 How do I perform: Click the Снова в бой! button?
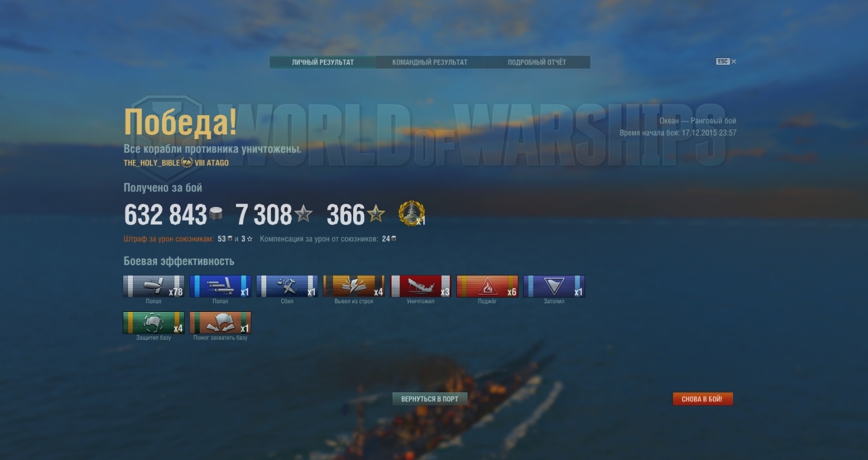coord(702,399)
